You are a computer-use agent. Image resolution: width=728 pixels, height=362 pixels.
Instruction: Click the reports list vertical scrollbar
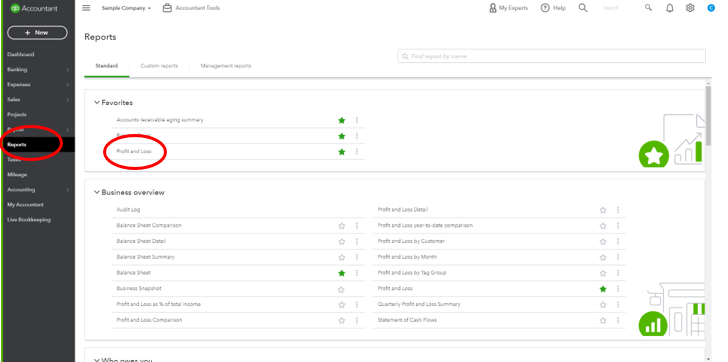[x=708, y=115]
